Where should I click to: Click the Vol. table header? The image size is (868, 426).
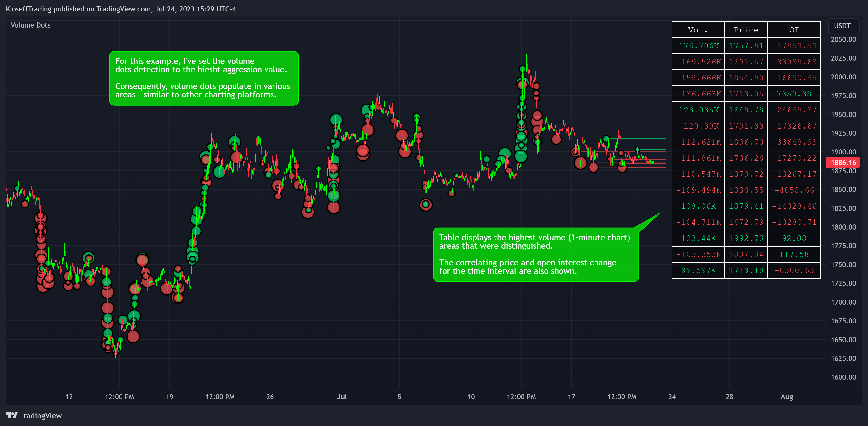click(698, 30)
